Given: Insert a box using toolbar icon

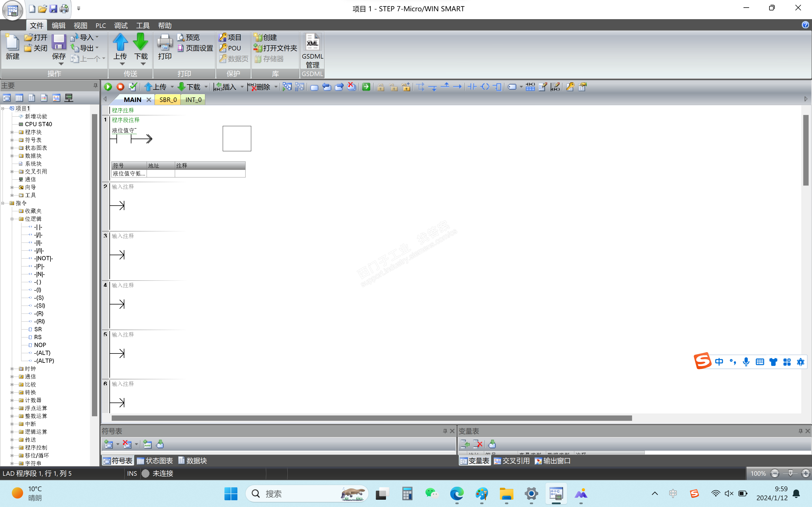Looking at the screenshot, I should 498,87.
